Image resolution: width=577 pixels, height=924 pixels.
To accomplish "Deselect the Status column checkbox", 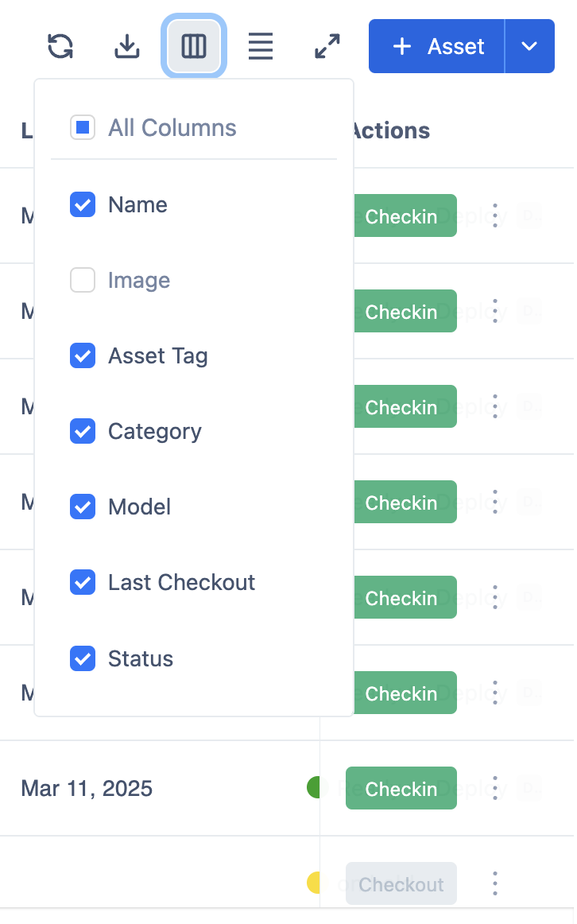I will click(83, 658).
